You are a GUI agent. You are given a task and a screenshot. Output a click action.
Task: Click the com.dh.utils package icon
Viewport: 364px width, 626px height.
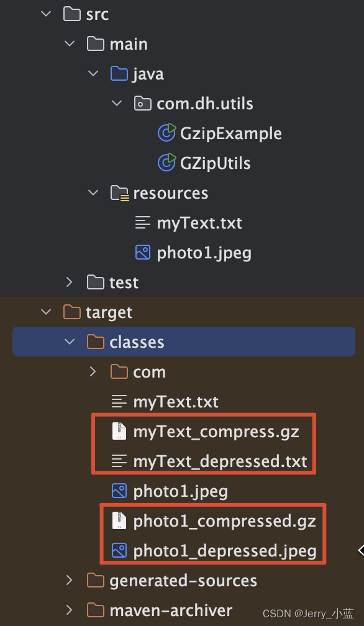click(x=142, y=103)
